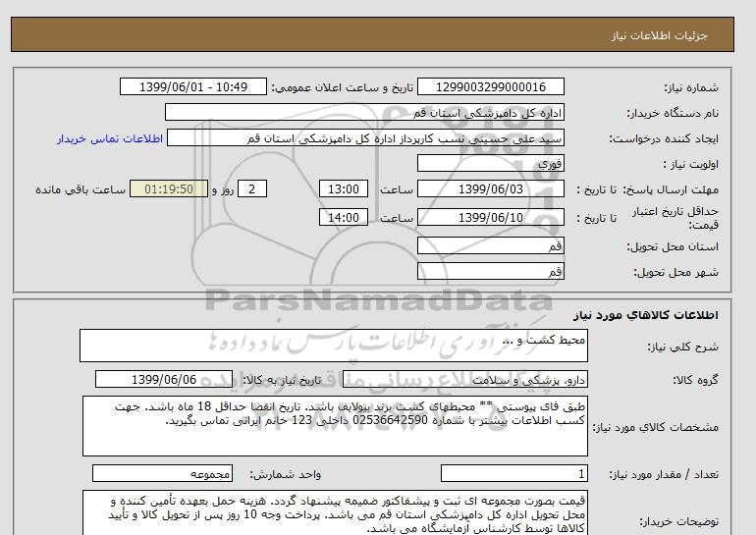
Task: Click the request creator field سید علی حسینی نسب
Action: (x=365, y=137)
